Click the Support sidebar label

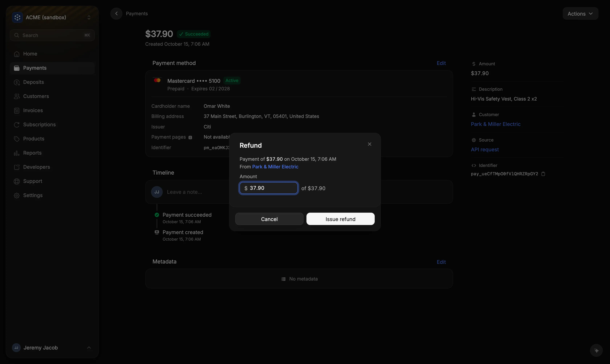point(33,181)
